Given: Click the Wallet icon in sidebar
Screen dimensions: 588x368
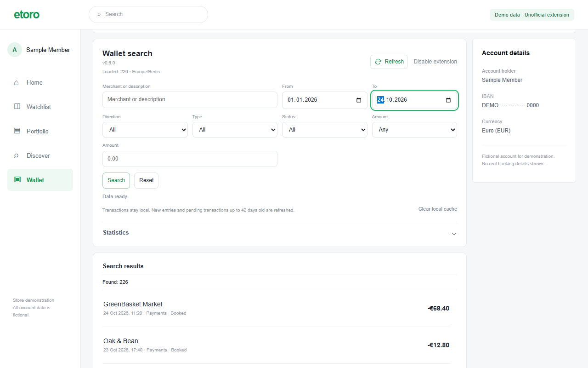Looking at the screenshot, I should (17, 180).
